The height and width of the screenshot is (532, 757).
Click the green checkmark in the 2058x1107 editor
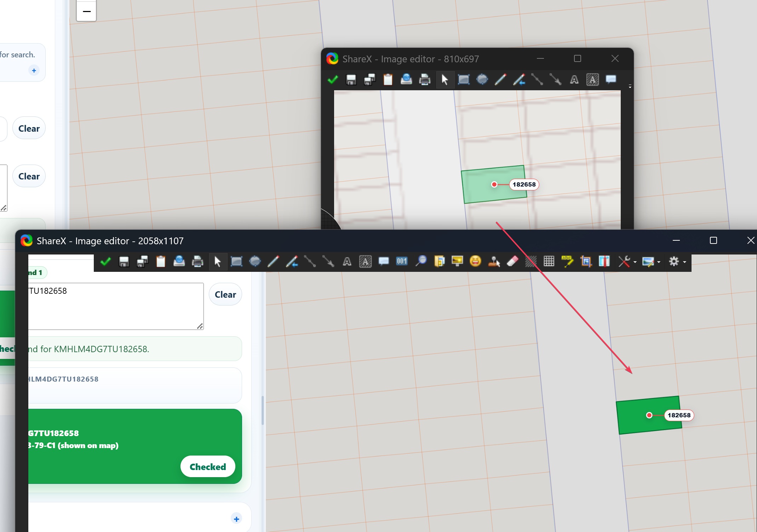click(105, 262)
